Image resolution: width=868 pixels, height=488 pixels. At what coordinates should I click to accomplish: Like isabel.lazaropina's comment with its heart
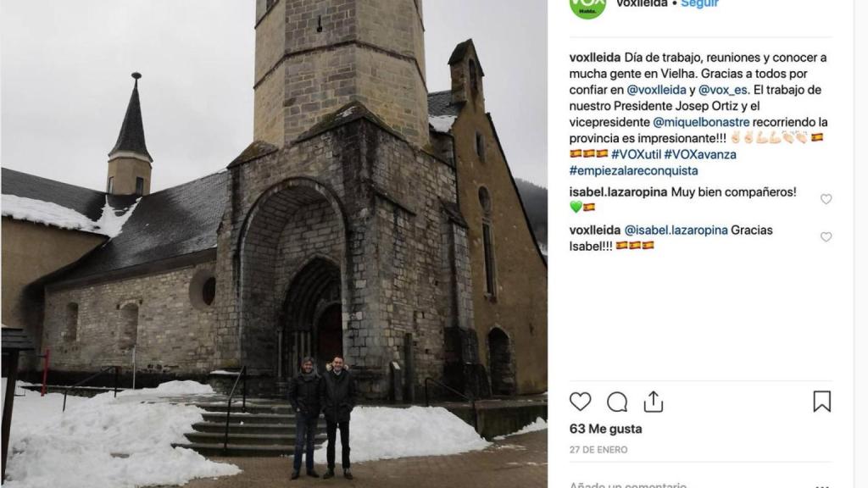[826, 199]
